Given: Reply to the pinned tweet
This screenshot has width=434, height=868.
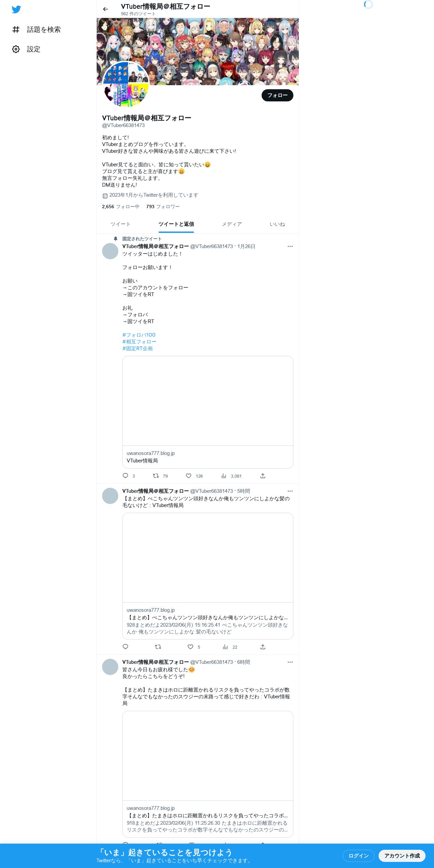Looking at the screenshot, I should [x=125, y=476].
